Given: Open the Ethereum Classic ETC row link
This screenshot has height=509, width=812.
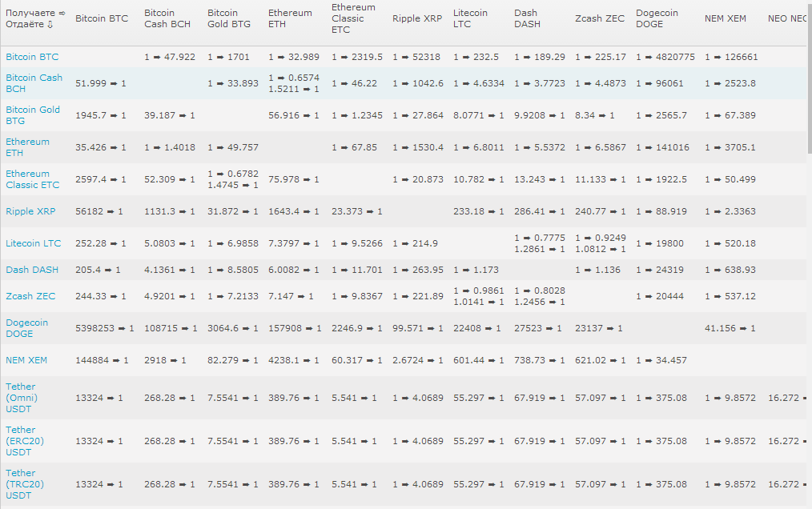Looking at the screenshot, I should [33, 179].
